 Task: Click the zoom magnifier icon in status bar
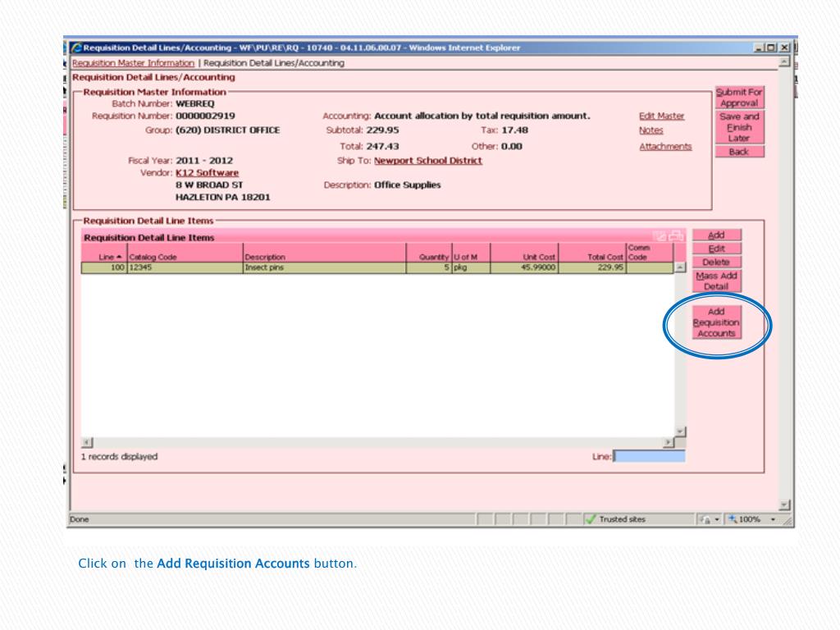point(733,518)
